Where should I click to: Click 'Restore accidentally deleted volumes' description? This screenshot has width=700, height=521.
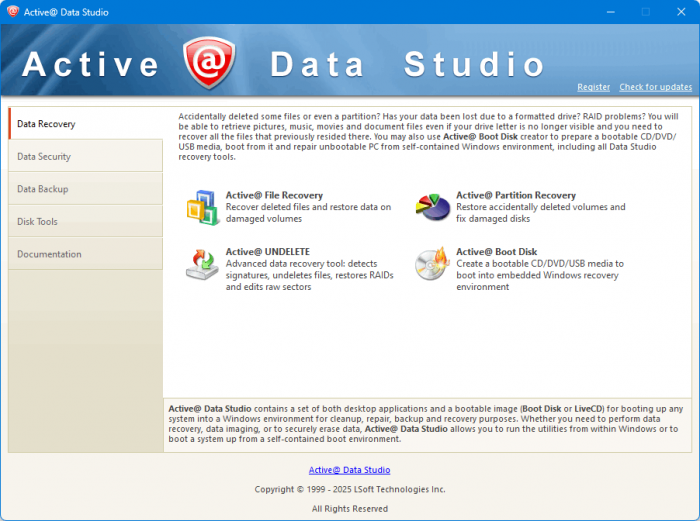click(x=541, y=213)
